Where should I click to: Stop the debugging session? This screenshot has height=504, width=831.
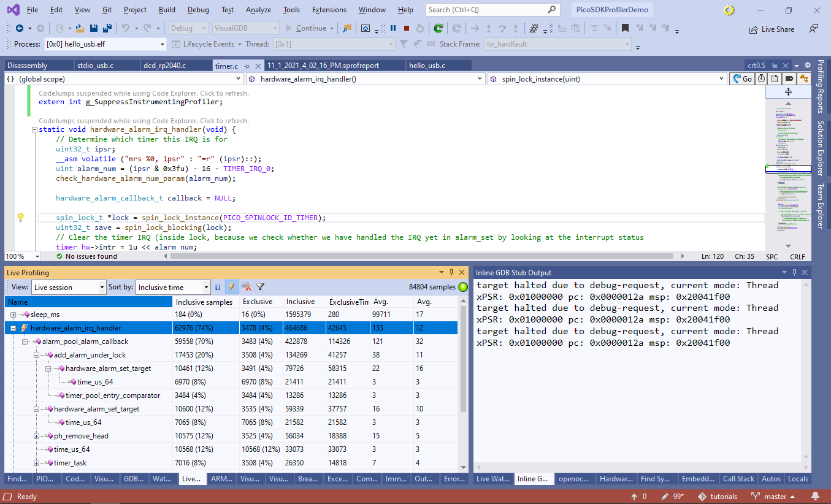(407, 28)
